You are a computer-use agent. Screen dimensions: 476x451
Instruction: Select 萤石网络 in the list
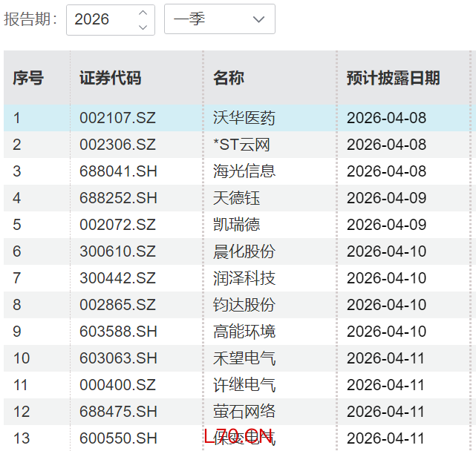coord(244,412)
